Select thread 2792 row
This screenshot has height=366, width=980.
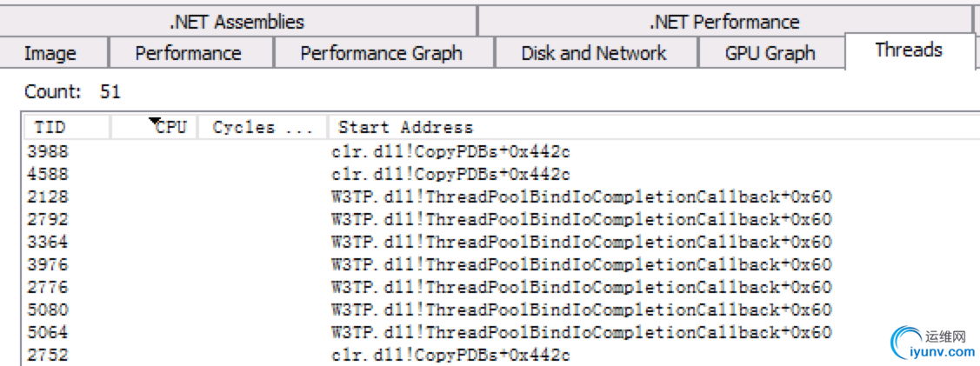501,219
